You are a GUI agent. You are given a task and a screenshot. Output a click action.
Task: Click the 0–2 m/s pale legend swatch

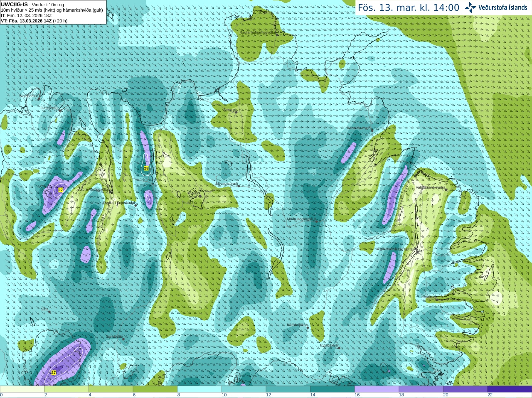22,389
